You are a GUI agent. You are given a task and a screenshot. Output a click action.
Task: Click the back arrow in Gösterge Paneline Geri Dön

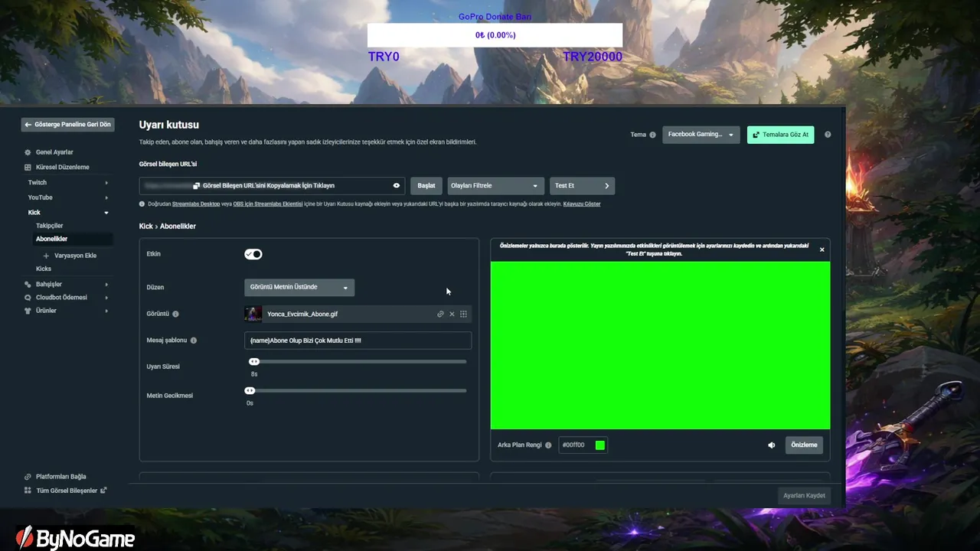pos(28,124)
